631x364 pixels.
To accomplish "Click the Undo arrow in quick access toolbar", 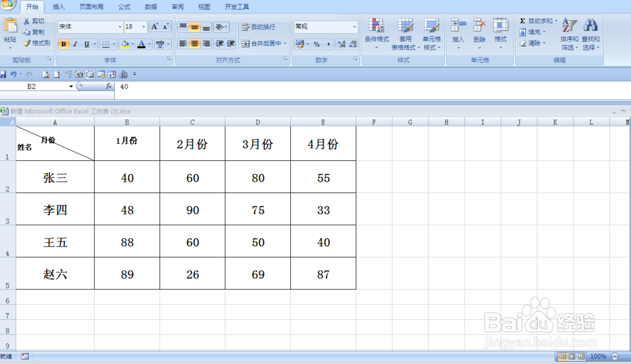I will click(x=13, y=74).
